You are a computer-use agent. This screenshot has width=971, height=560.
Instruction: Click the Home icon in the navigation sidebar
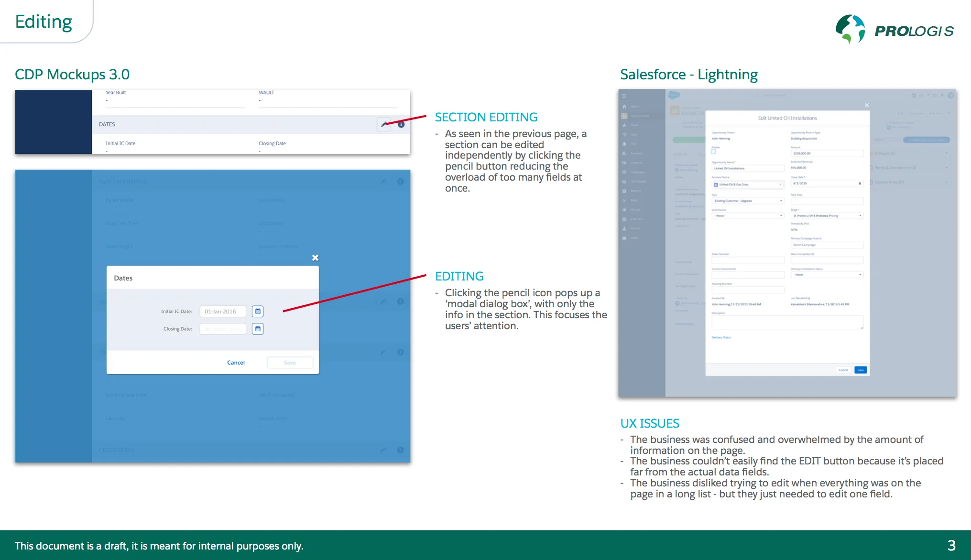point(624,106)
